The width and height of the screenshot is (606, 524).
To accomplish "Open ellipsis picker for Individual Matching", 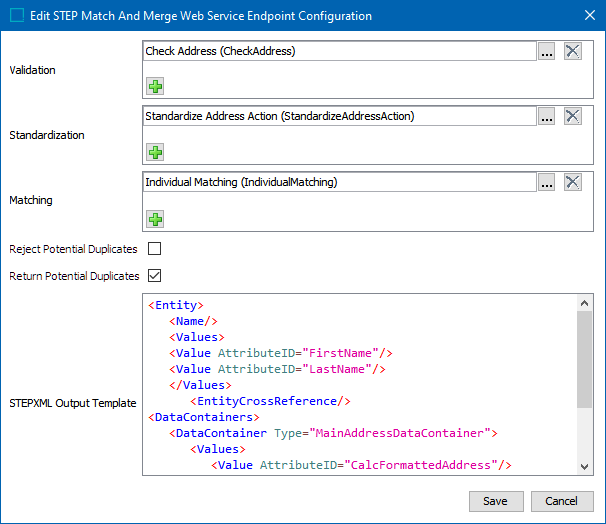I will (546, 182).
